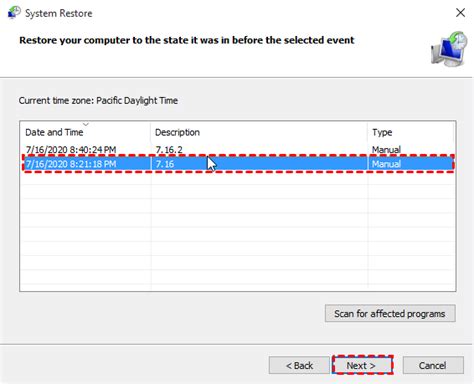
Task: Click Manual type in the highlighted 7.16 row
Action: click(x=386, y=164)
